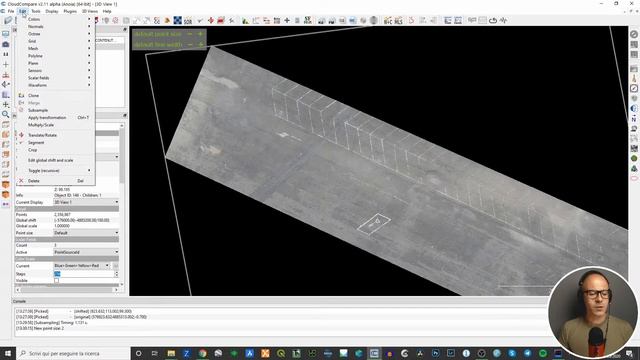Open the 3D Views menu

[90, 11]
